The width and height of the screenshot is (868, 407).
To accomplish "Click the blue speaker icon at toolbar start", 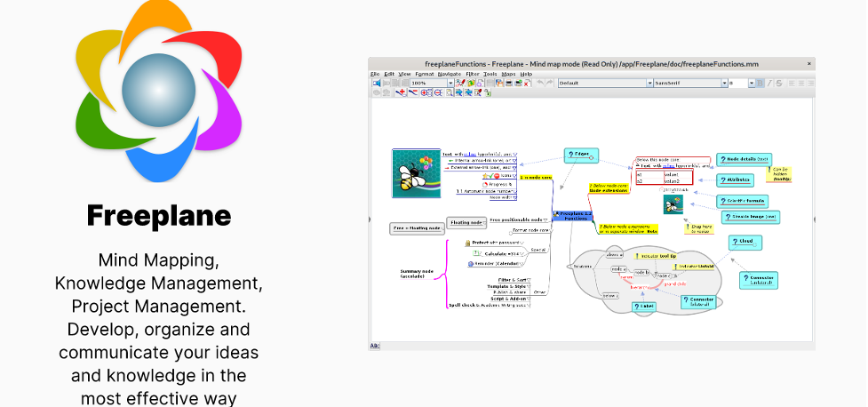I will pos(376,83).
